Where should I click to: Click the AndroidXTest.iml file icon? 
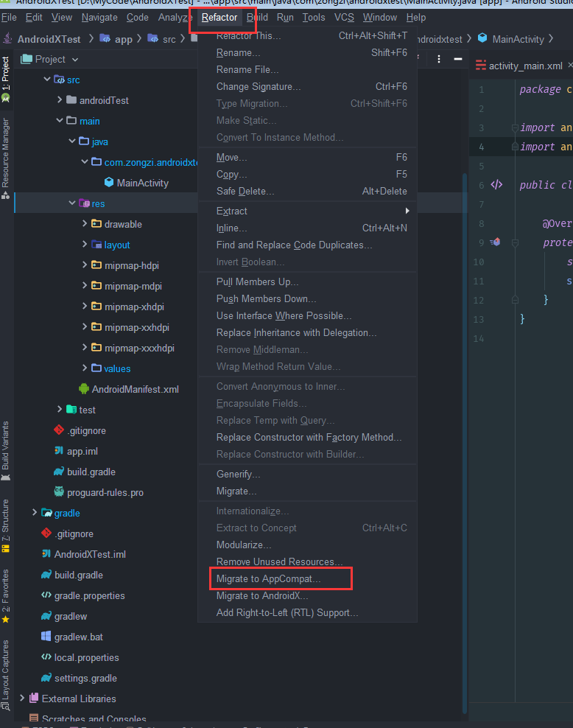[x=46, y=554]
